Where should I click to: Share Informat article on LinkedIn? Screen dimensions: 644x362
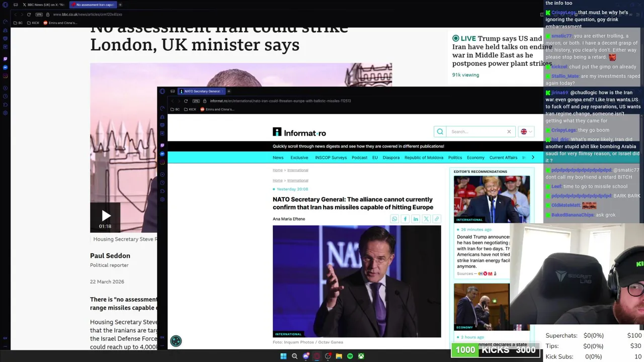pyautogui.click(x=416, y=219)
